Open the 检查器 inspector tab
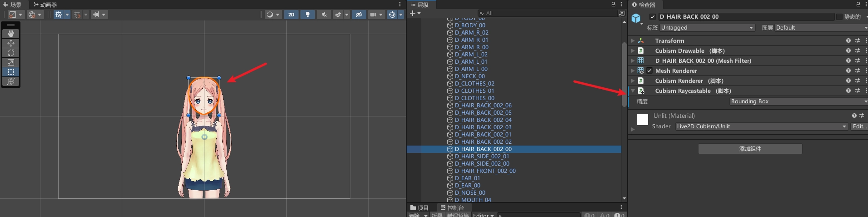Image resolution: width=868 pixels, height=217 pixels. pyautogui.click(x=644, y=5)
